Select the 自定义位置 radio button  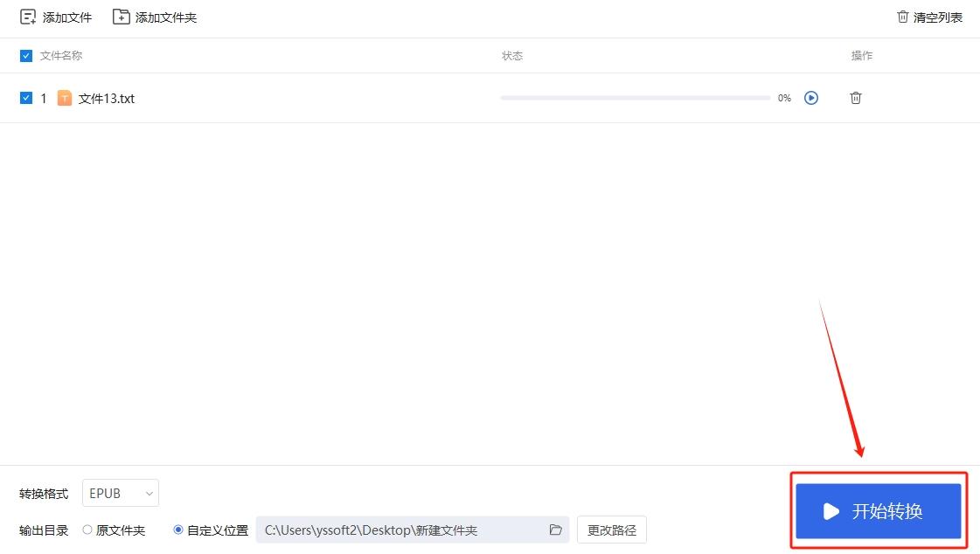(178, 530)
